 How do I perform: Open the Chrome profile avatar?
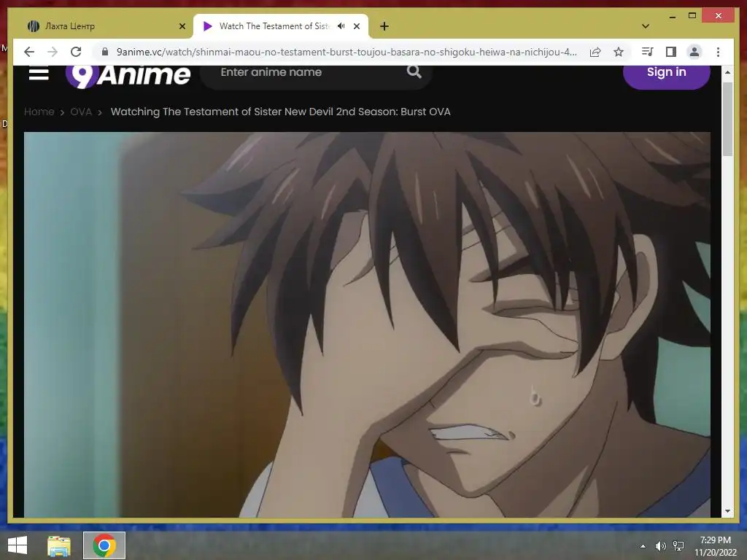(694, 52)
